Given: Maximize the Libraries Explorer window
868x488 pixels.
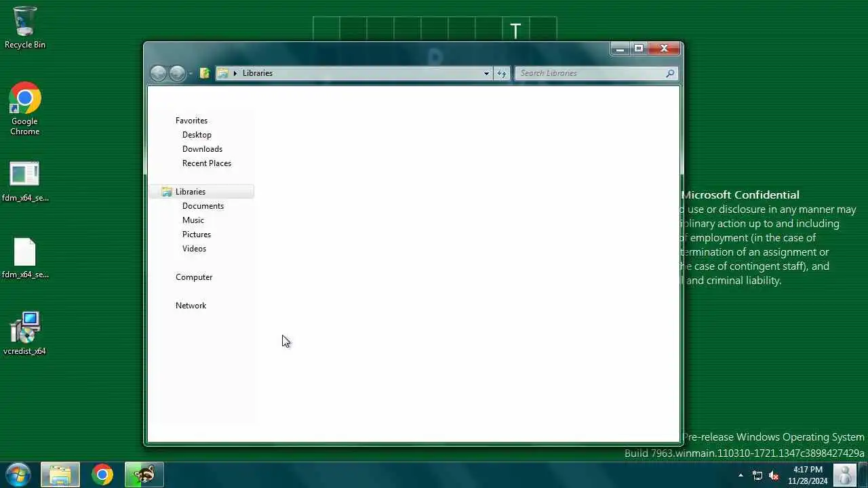Looking at the screenshot, I should tap(639, 49).
